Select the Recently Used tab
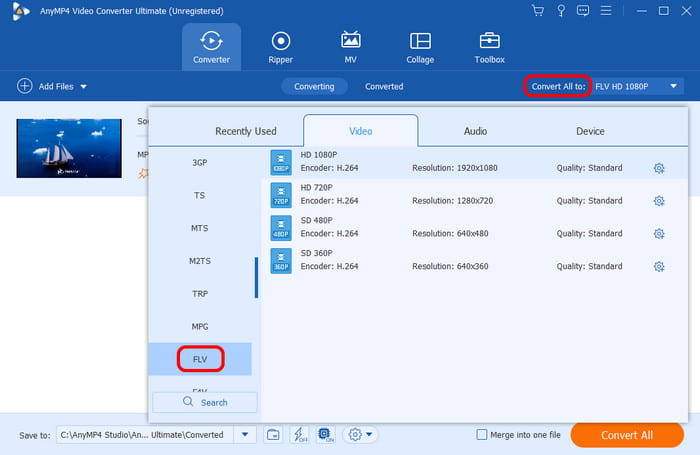 [x=246, y=131]
